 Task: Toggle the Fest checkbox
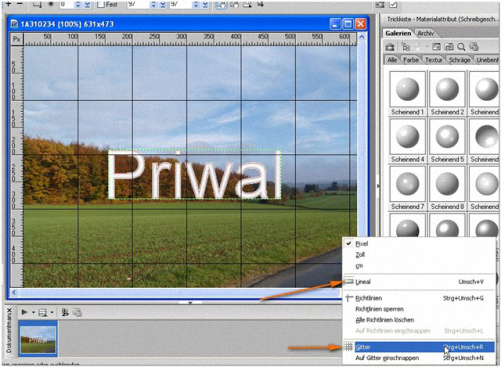[101, 5]
